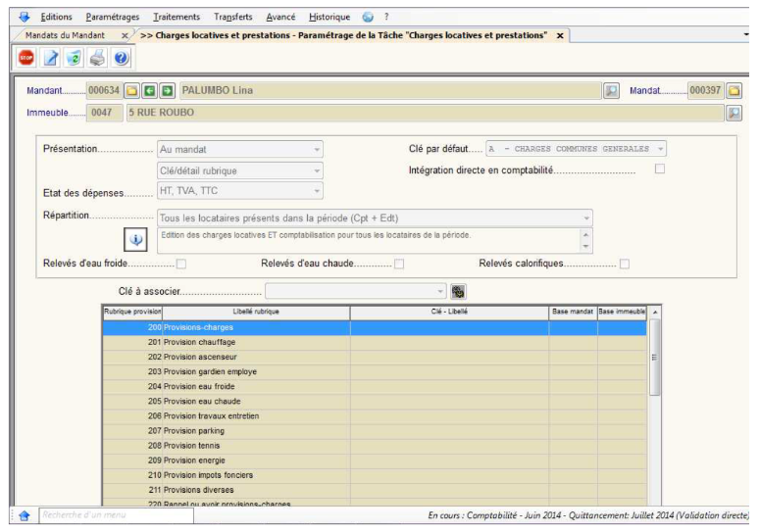Click the blue info icon under Répartition

coord(136,239)
